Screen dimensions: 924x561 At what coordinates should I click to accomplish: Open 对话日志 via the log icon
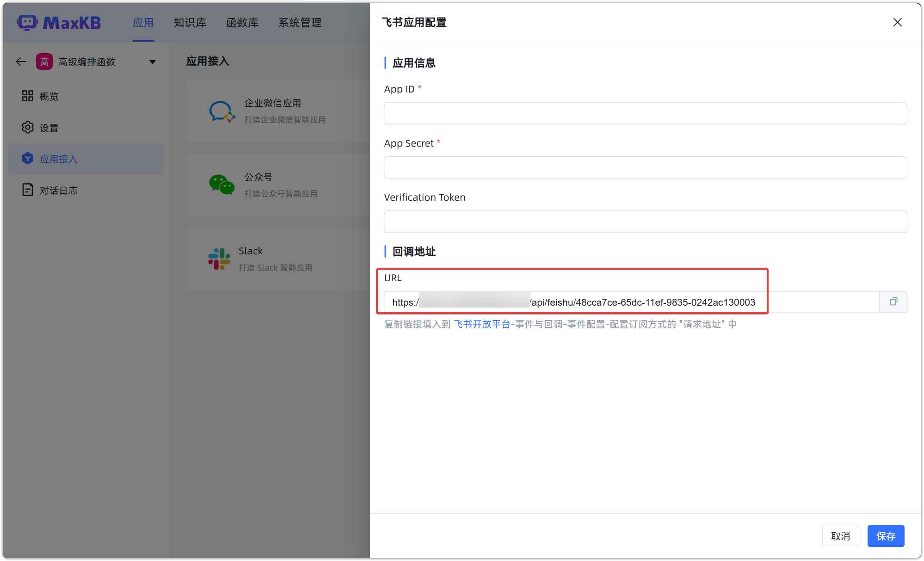click(x=28, y=190)
